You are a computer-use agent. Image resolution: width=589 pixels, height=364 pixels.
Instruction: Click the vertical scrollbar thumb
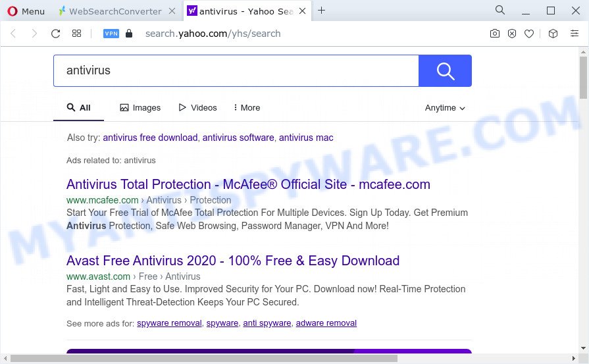[583, 77]
